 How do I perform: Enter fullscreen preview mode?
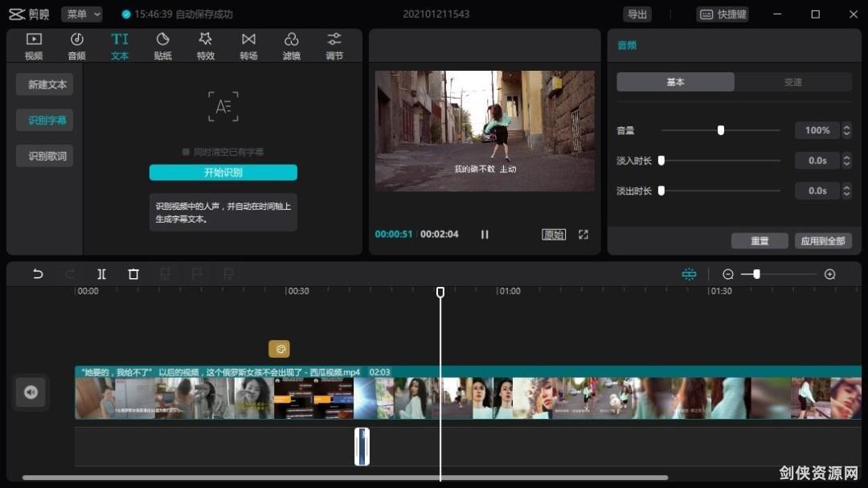point(583,235)
